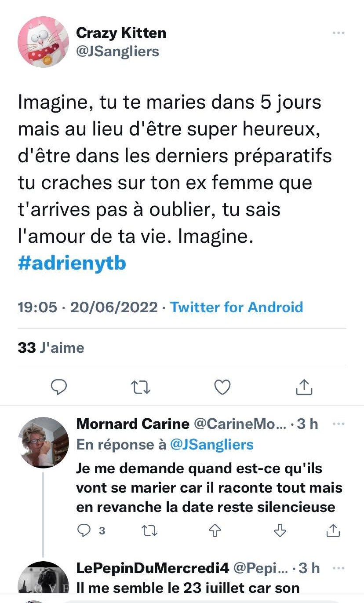Like the main tweet with heart icon
The image size is (364, 603).
click(222, 387)
